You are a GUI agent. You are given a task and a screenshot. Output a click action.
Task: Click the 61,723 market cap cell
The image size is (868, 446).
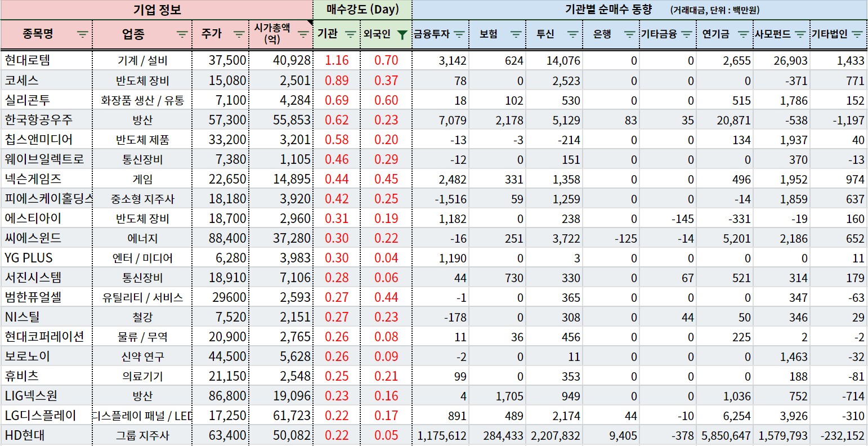coord(281,416)
